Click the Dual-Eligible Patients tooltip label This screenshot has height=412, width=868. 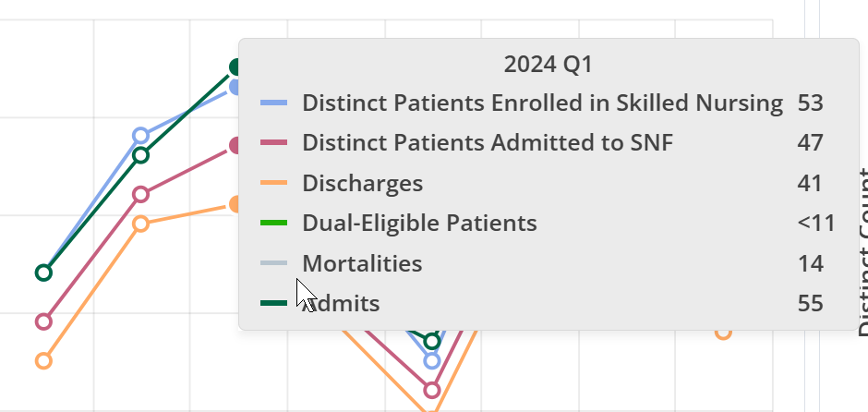tap(419, 223)
